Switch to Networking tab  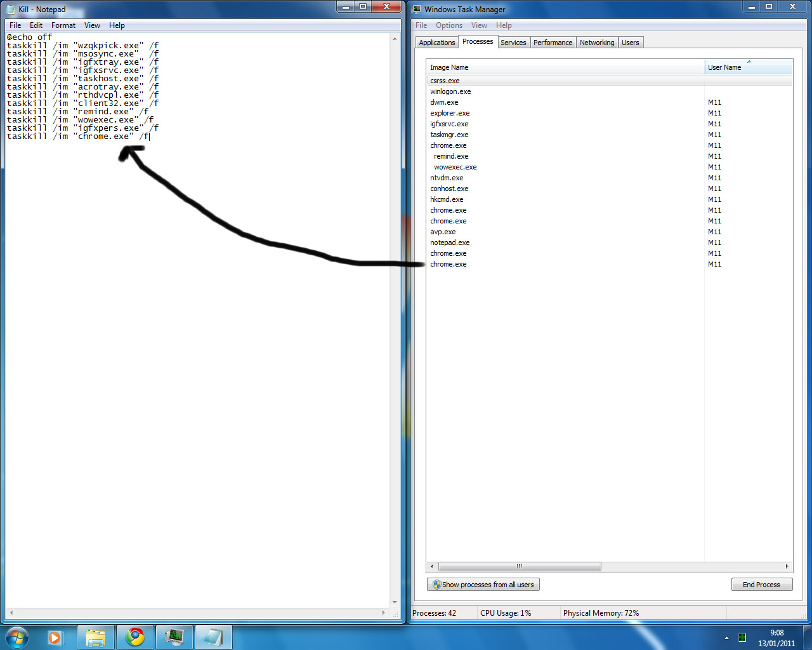tap(597, 43)
